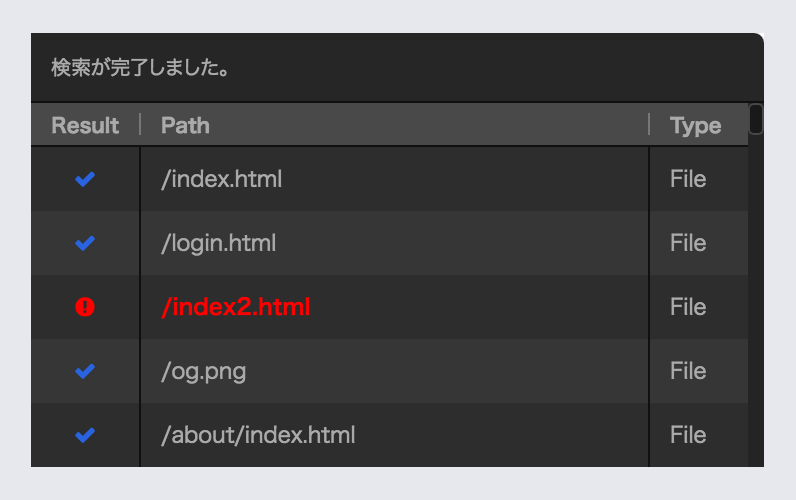
Task: Click the blue checkmark for /login.html
Action: (x=85, y=243)
